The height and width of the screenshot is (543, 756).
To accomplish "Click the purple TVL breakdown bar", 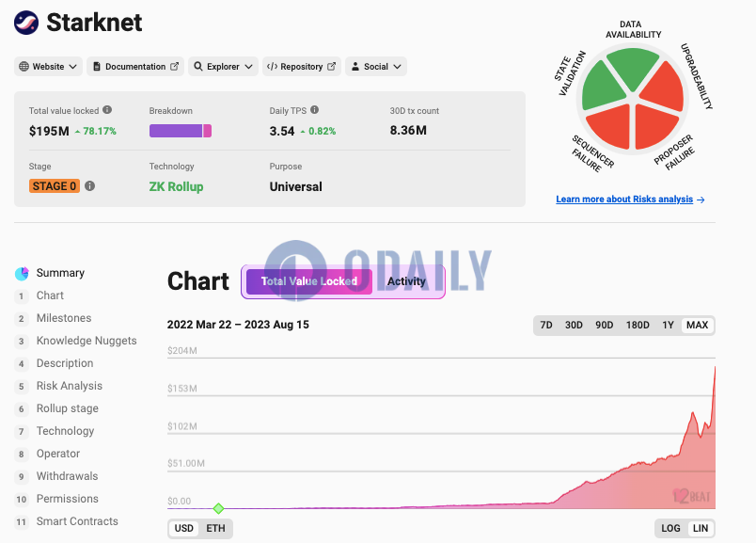I will 176,131.
